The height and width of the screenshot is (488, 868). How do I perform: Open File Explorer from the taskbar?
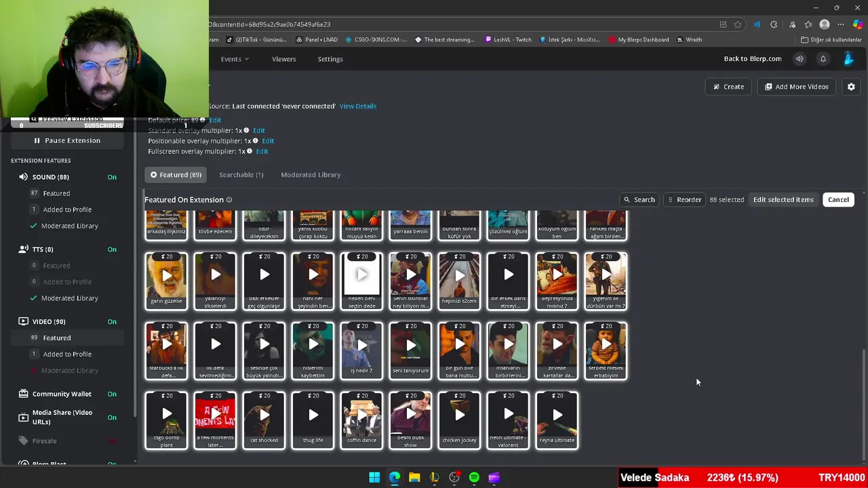tap(414, 477)
